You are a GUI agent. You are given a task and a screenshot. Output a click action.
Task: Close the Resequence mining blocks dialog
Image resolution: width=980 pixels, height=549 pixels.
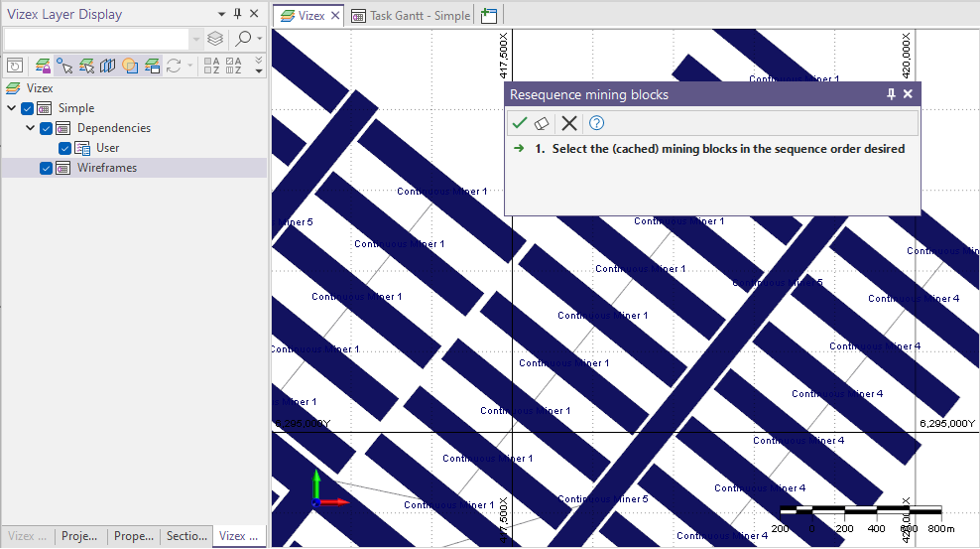coord(908,94)
